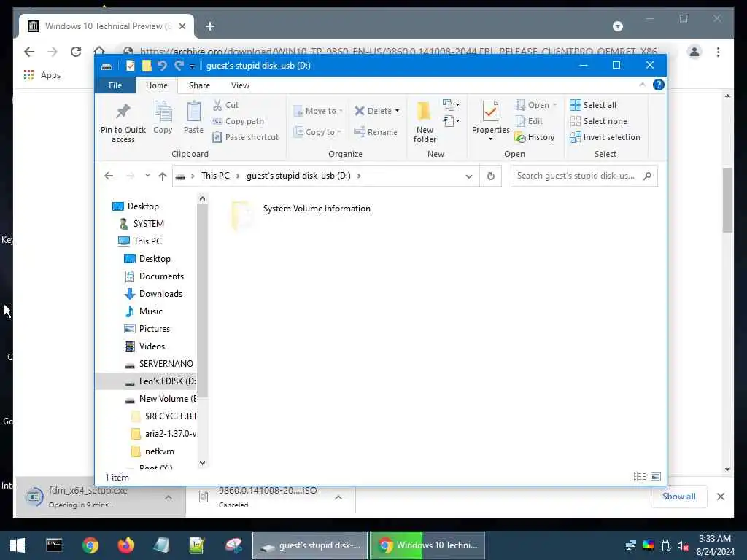Viewport: 747px width, 560px height.
Task: Select Documents in navigation pane
Action: pos(154,276)
